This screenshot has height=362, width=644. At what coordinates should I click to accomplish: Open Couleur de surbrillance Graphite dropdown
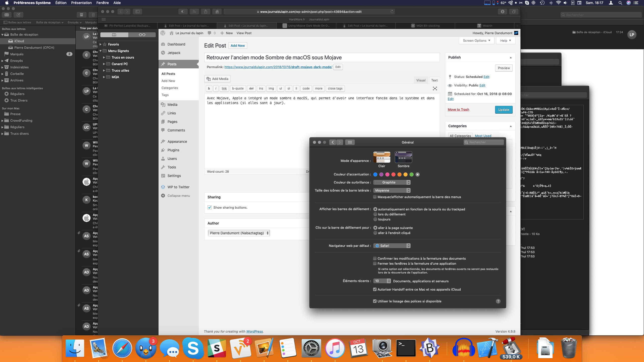click(392, 182)
